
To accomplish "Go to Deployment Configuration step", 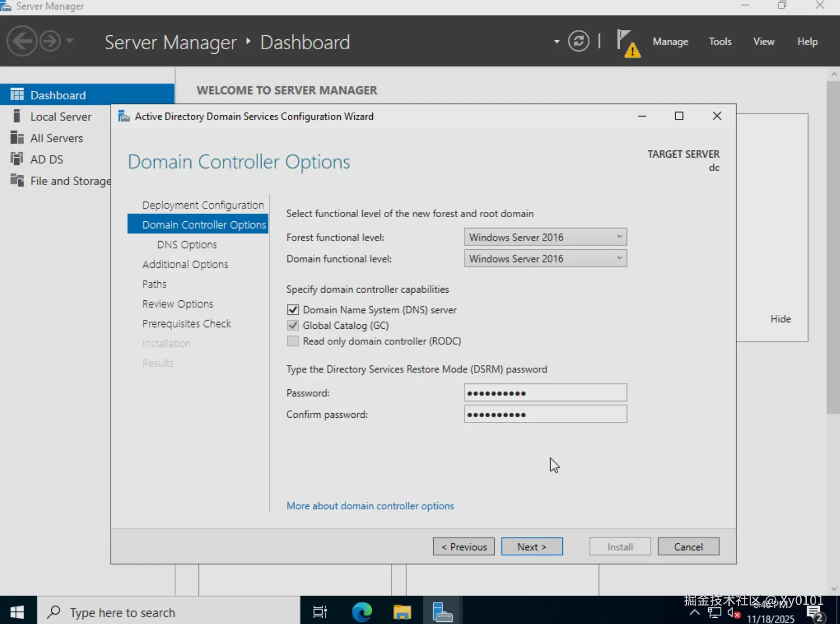I will coord(203,205).
